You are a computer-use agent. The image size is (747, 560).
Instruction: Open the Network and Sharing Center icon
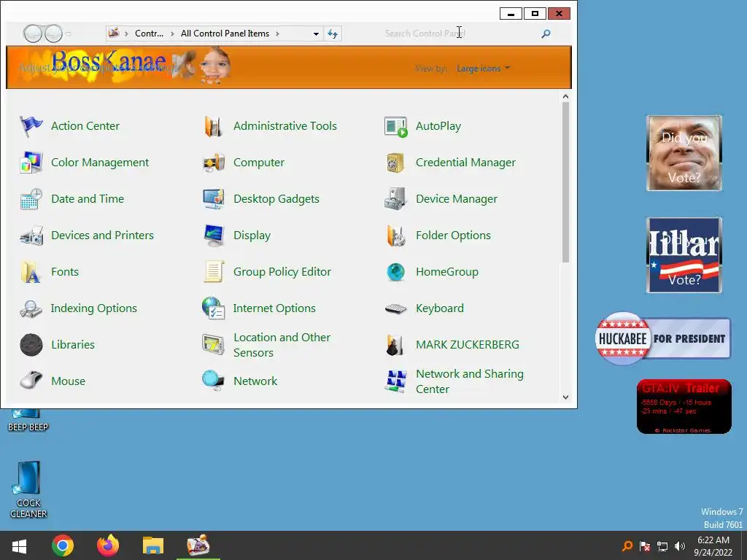[396, 381]
